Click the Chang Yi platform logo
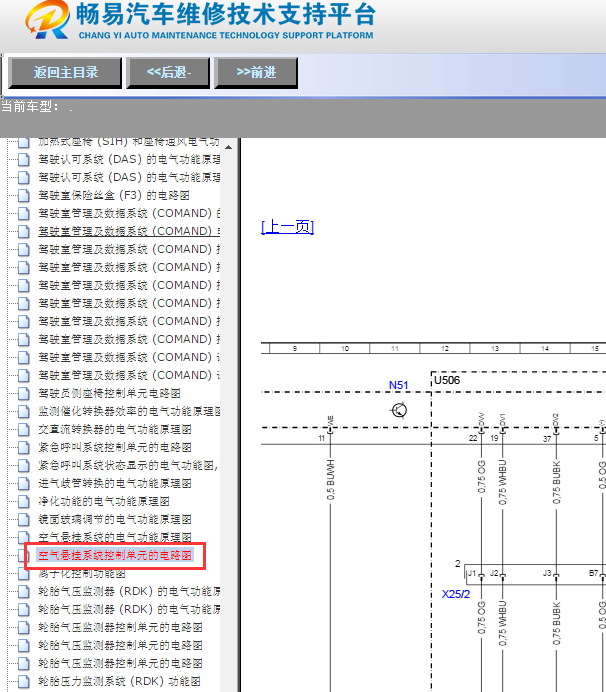 (x=47, y=20)
